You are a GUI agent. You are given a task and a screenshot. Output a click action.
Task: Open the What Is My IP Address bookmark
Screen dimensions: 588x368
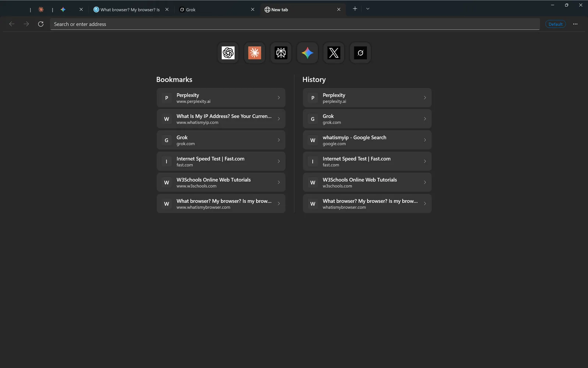[221, 119]
